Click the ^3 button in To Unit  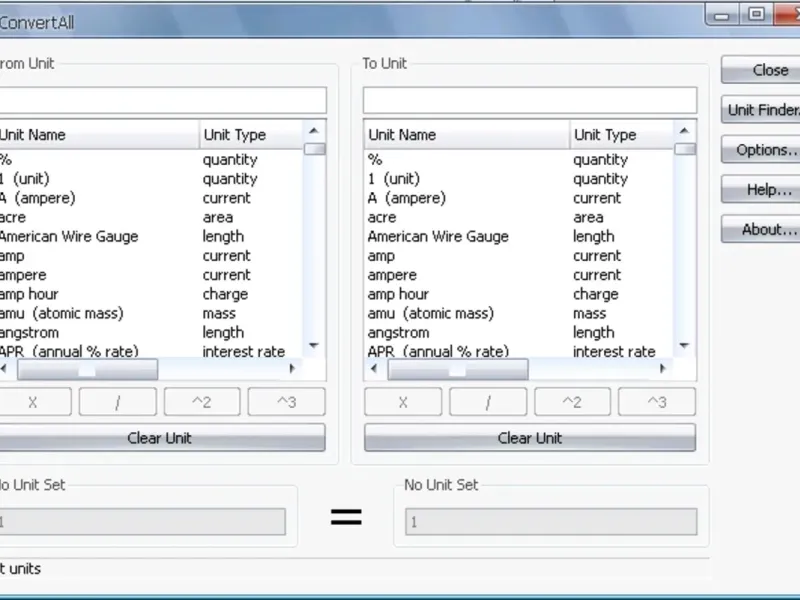(657, 402)
